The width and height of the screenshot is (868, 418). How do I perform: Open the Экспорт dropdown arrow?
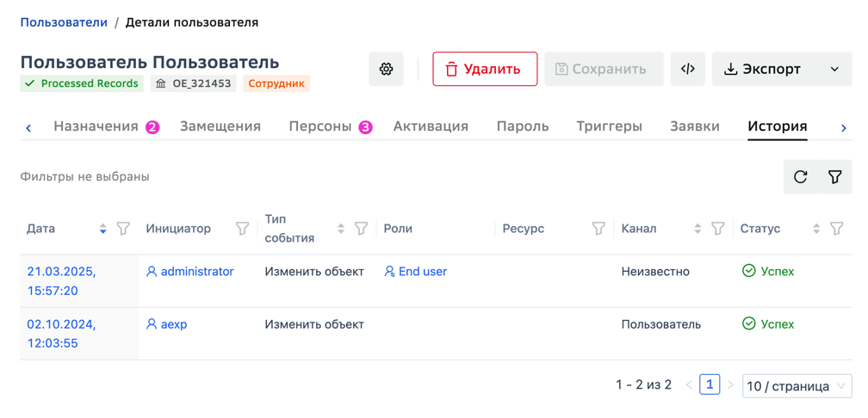point(835,69)
